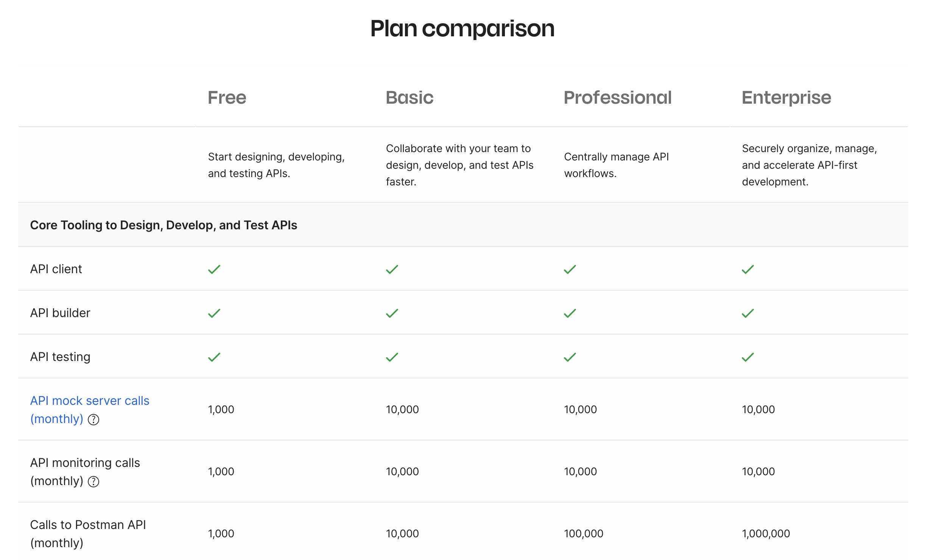Click the help icon beside mock server calls

tap(93, 420)
